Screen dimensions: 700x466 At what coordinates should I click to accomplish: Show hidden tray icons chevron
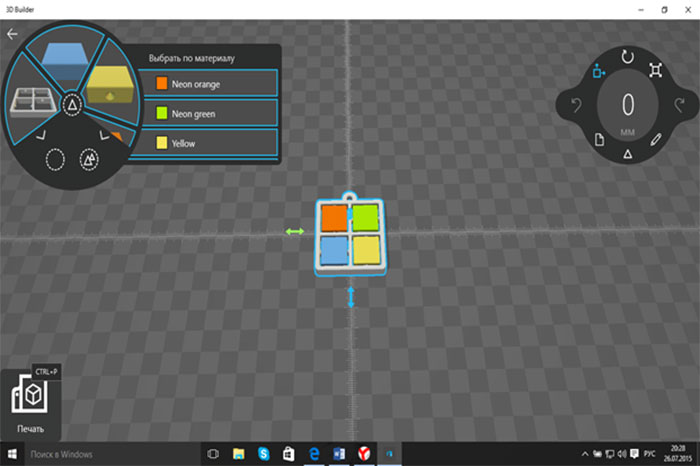point(584,454)
